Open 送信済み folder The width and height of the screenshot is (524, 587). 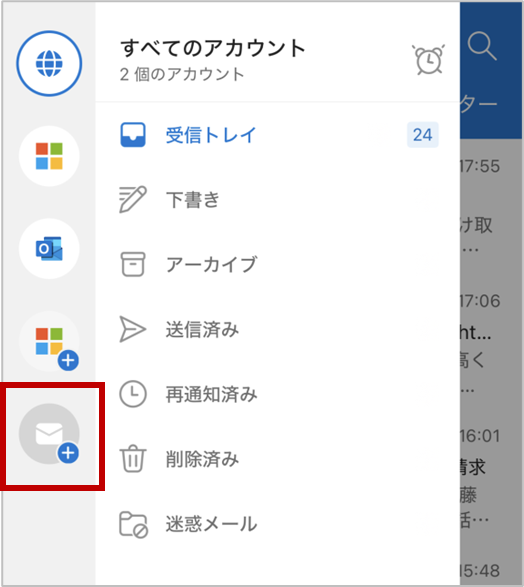point(278,329)
